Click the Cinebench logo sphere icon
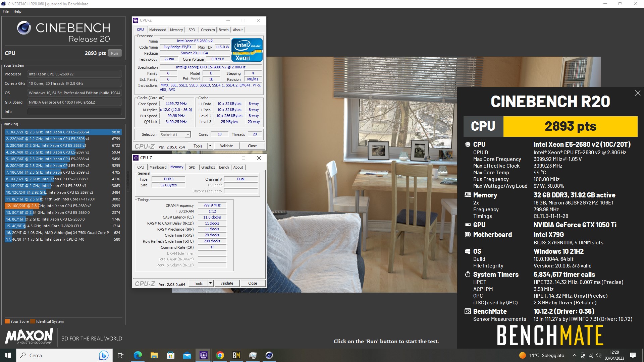The image size is (644, 362). coord(24,28)
